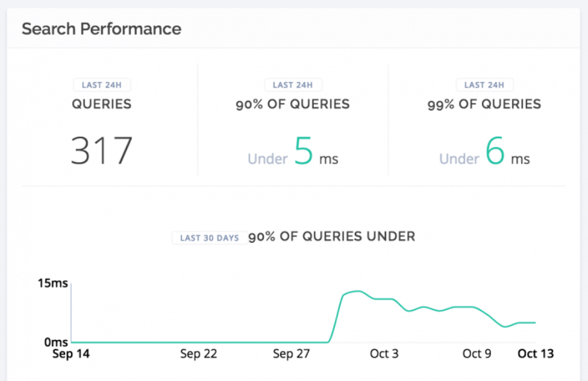This screenshot has height=381, width=588.
Task: Click the Sep 22 axis date label
Action: click(198, 354)
